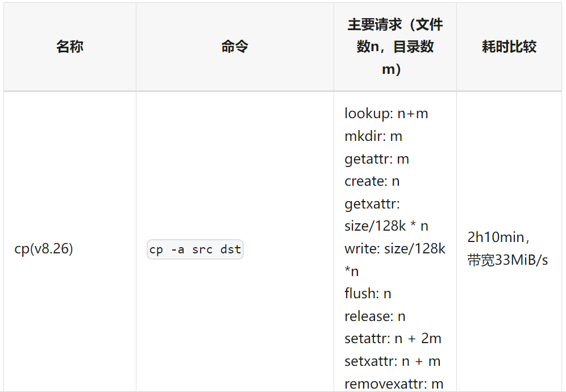Viewport: 566px width, 392px height.
Task: Click the 'cp -a src dst' code snippet
Action: click(x=195, y=249)
